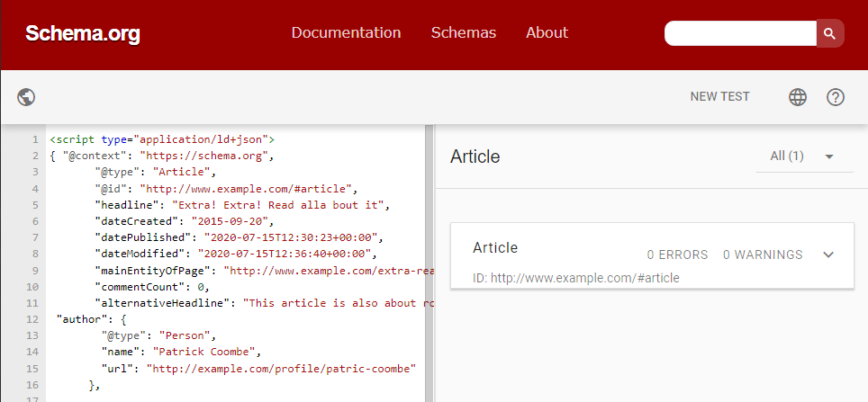Click the "datePublished" code line
The image size is (868, 402).
(240, 237)
